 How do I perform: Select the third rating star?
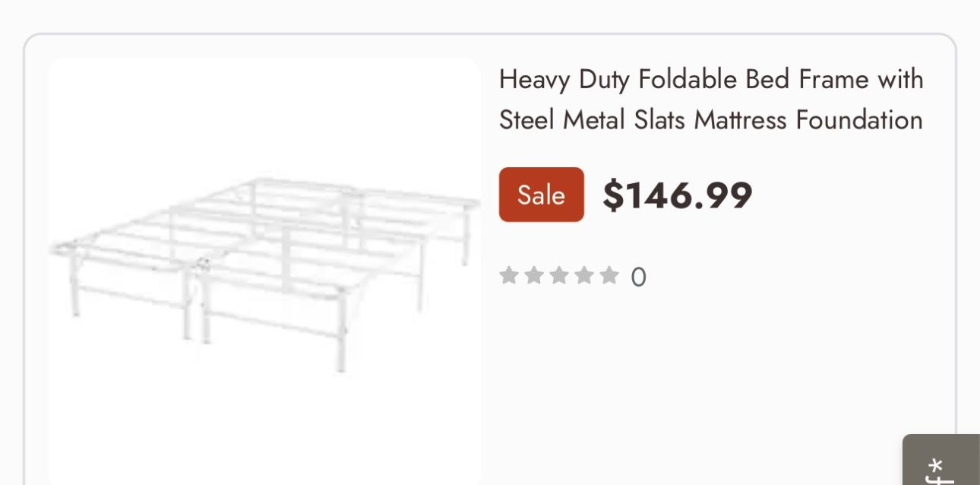559,276
